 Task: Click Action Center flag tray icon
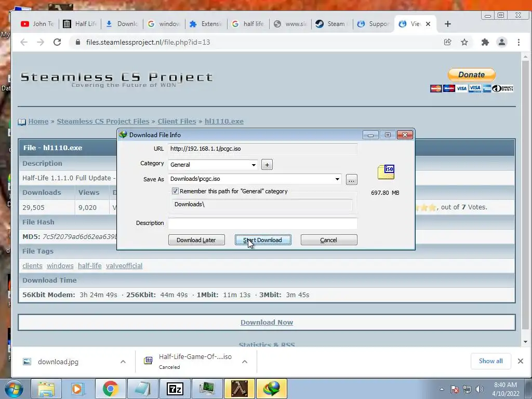click(454, 389)
